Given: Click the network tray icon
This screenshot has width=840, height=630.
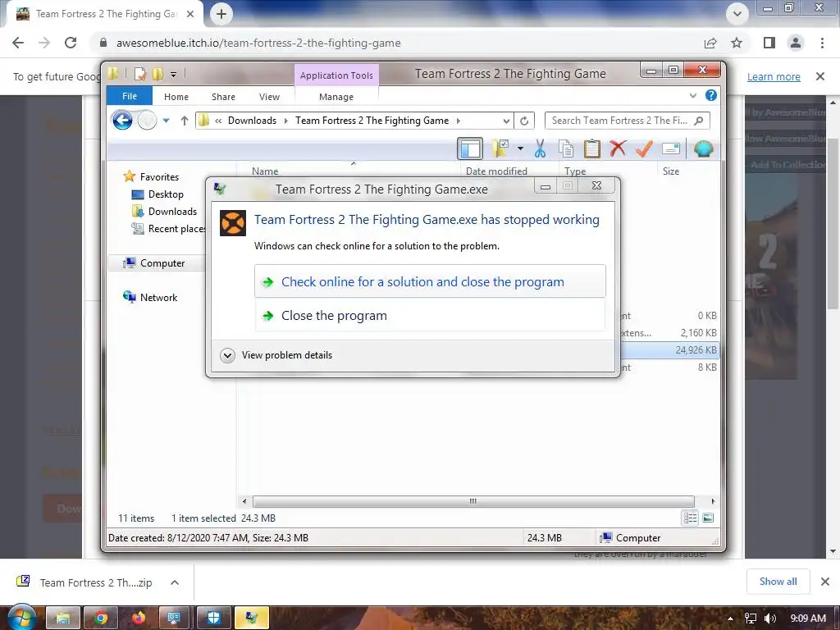Looking at the screenshot, I should pyautogui.click(x=751, y=619).
